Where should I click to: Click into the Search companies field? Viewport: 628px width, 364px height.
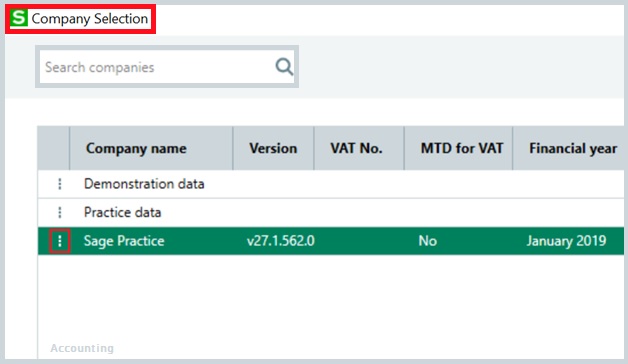pos(167,67)
